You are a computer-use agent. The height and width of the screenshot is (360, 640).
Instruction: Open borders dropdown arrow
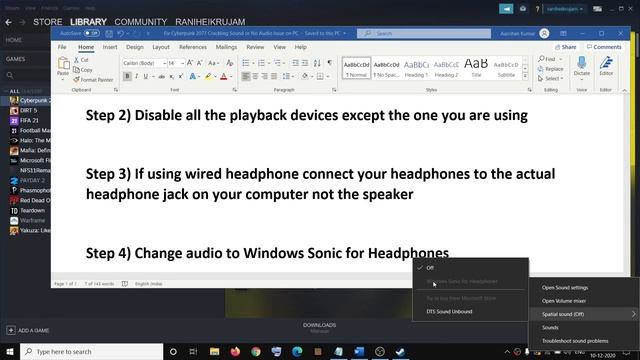[327, 77]
